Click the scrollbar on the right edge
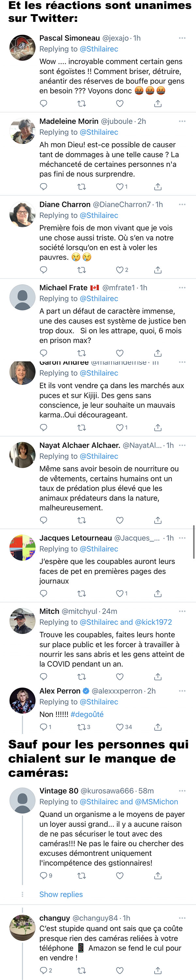 click(194, 542)
